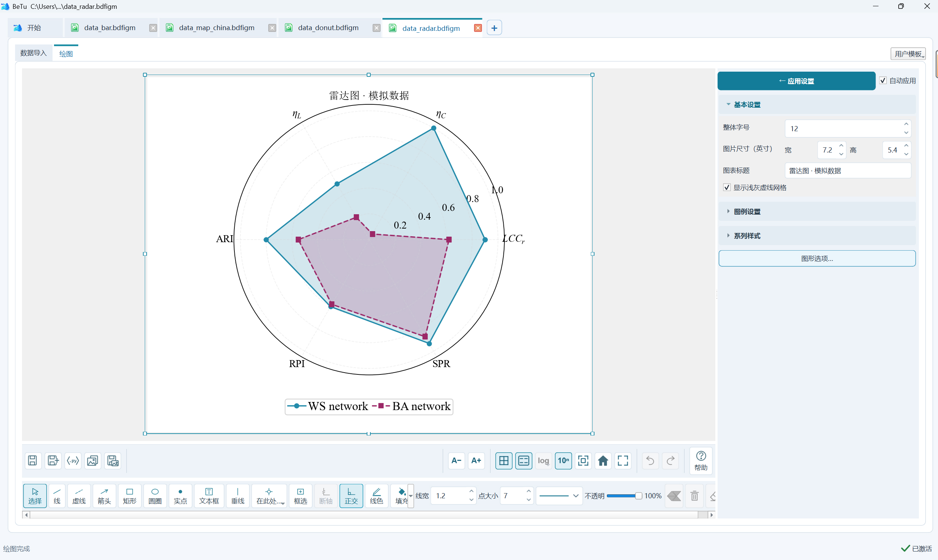Add a new tab with plus button

coord(494,28)
